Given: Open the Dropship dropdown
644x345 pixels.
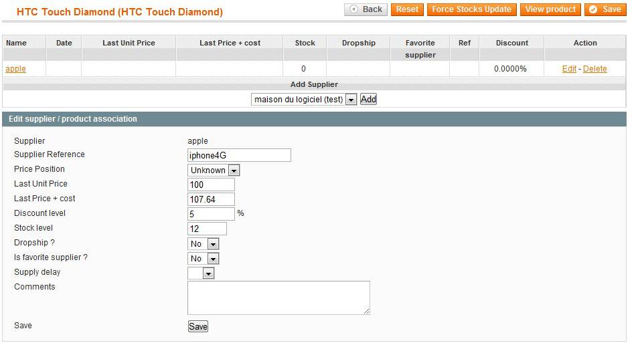Looking at the screenshot, I should 204,243.
